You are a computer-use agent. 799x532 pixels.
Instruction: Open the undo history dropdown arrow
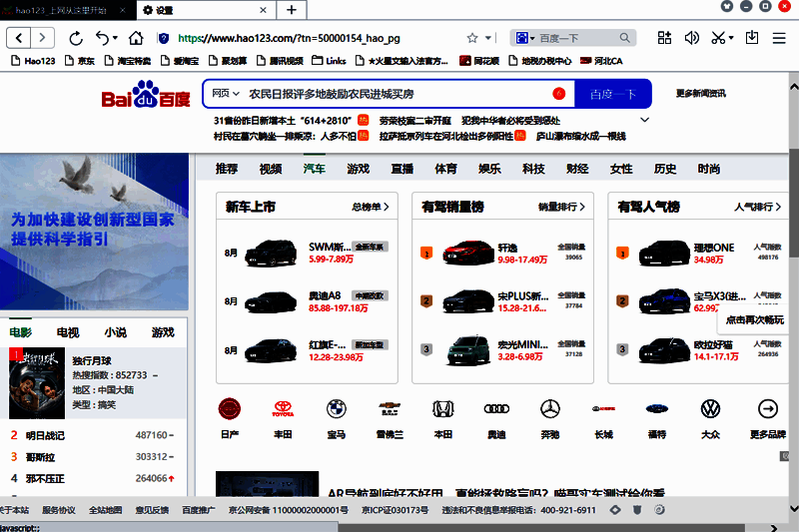coord(115,38)
